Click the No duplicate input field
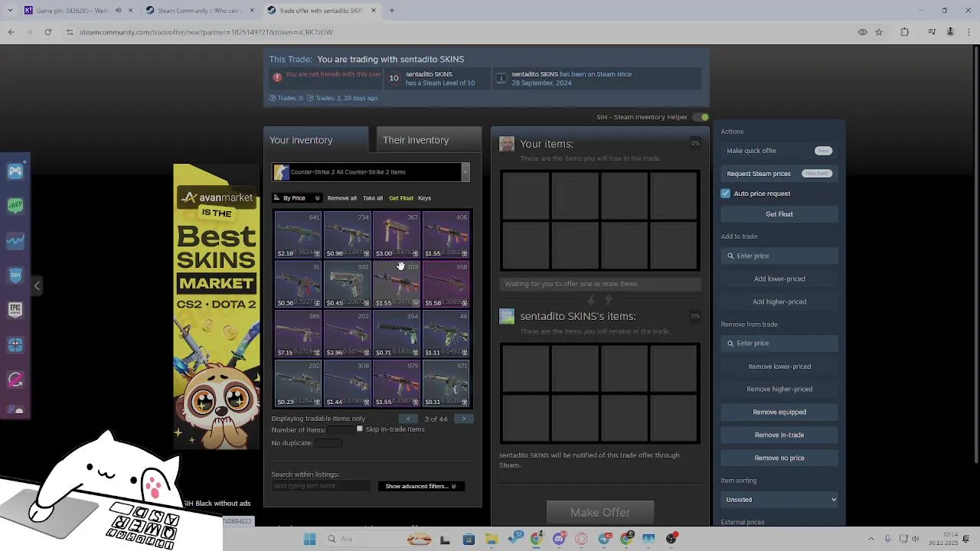980x551 pixels. (328, 443)
